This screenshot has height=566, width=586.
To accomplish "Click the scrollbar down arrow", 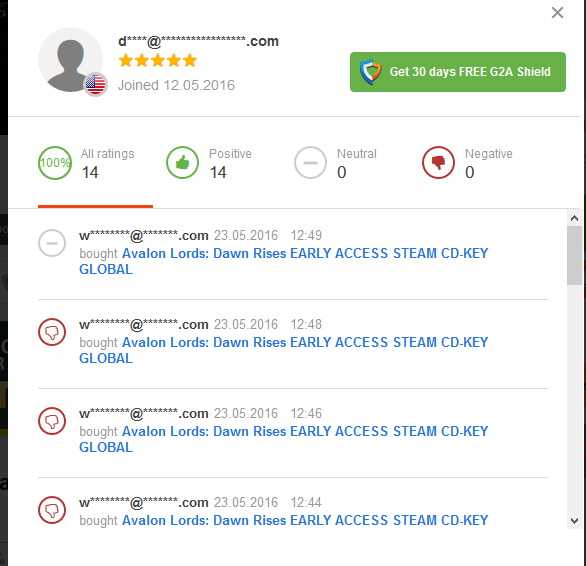I will tap(574, 520).
